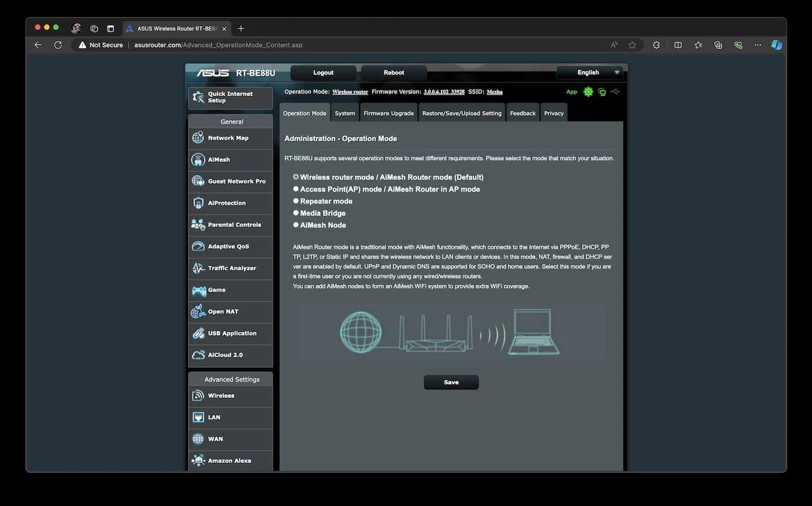
Task: Click the browser Extensions puzzle icon
Action: point(656,45)
